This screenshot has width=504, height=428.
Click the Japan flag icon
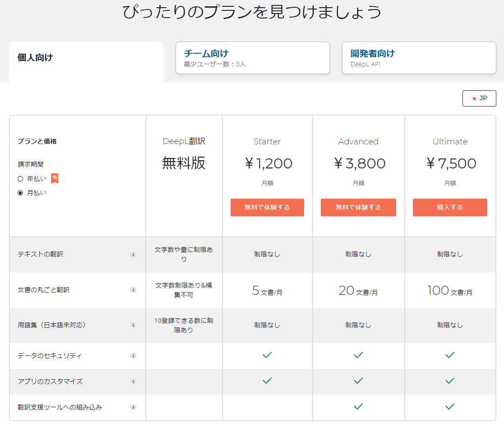click(474, 98)
